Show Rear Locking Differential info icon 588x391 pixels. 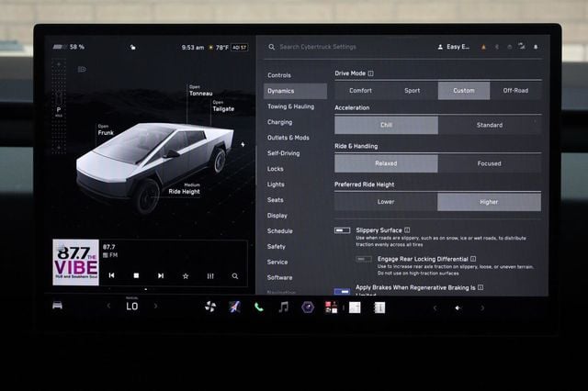click(x=473, y=259)
